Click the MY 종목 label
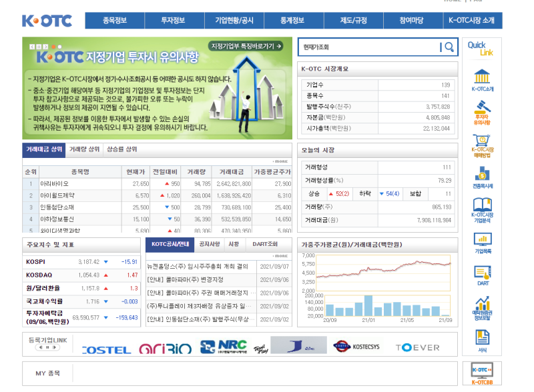534x392 pixels. (47, 373)
